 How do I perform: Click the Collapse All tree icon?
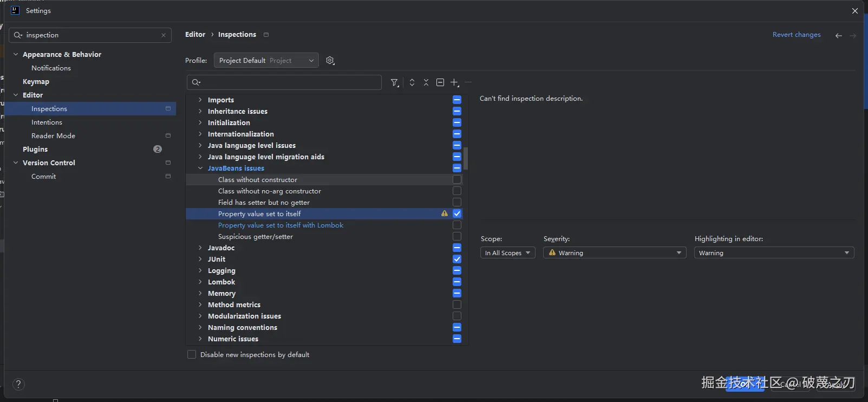[x=426, y=83]
